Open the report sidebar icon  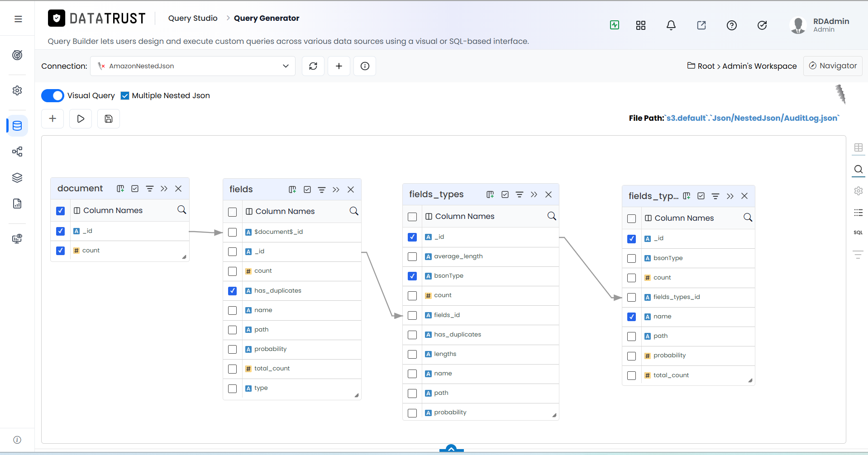17,204
